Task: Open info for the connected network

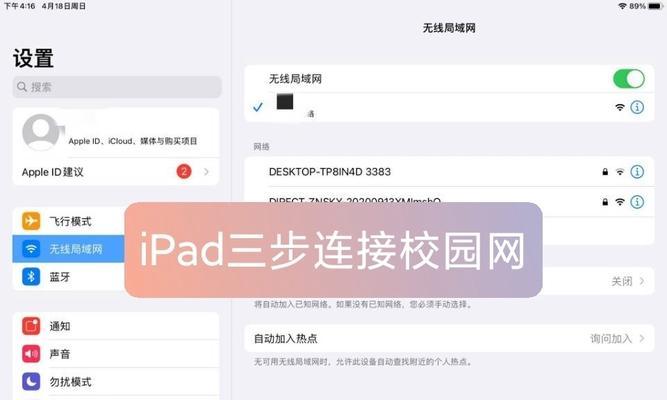Action: pos(637,107)
